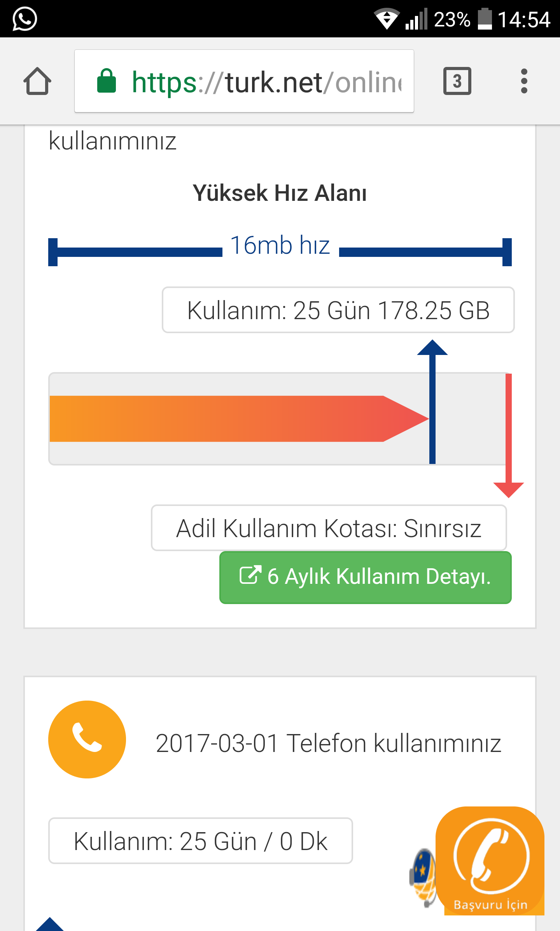Tap the orange usage progress bar
This screenshot has width=560, height=931.
pyautogui.click(x=233, y=419)
